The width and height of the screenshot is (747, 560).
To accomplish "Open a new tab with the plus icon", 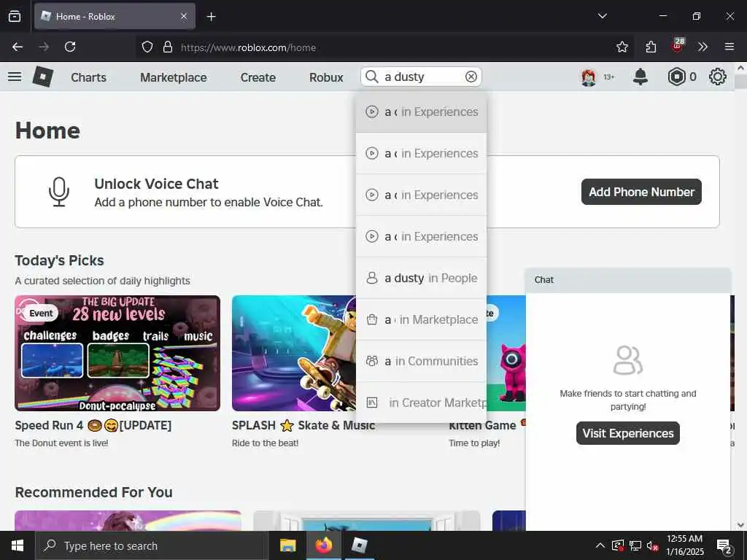I will 211,17.
